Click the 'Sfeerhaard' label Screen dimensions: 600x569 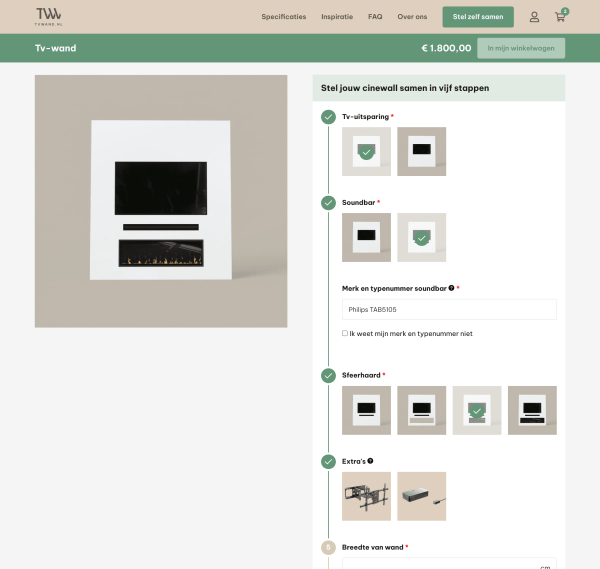click(x=361, y=375)
